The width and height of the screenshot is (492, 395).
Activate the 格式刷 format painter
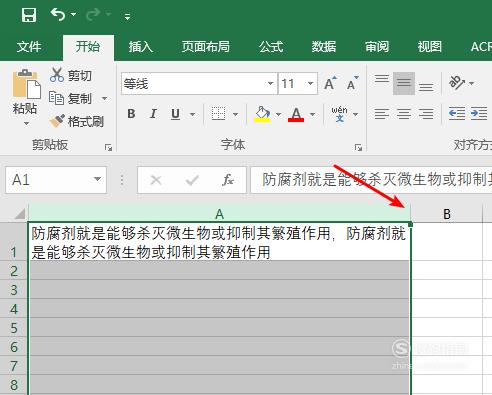(x=76, y=121)
